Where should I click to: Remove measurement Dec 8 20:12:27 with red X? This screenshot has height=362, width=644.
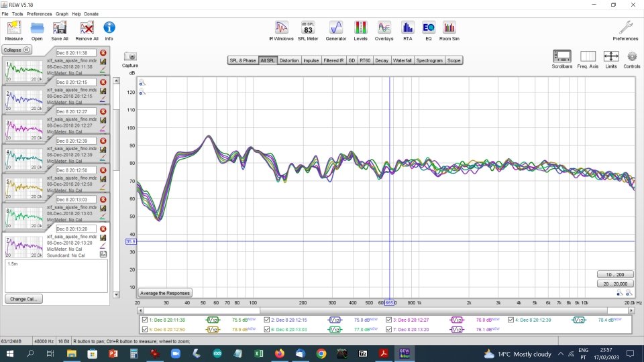pos(103,112)
